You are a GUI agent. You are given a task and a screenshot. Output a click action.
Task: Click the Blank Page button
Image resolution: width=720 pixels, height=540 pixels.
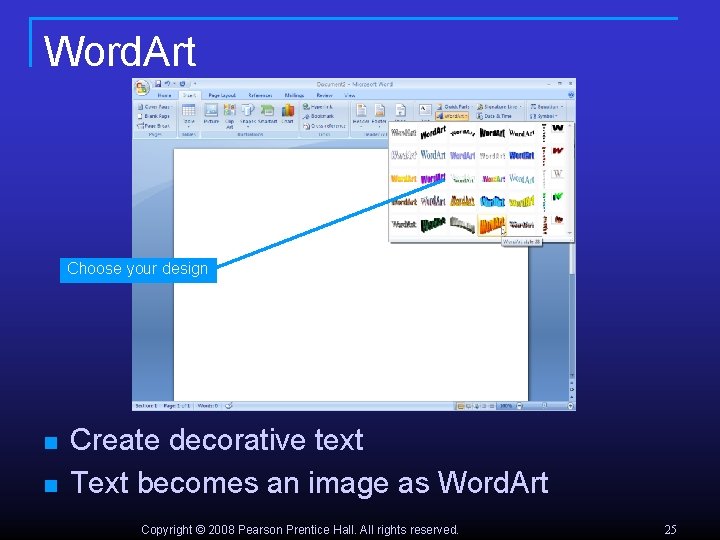[154, 116]
